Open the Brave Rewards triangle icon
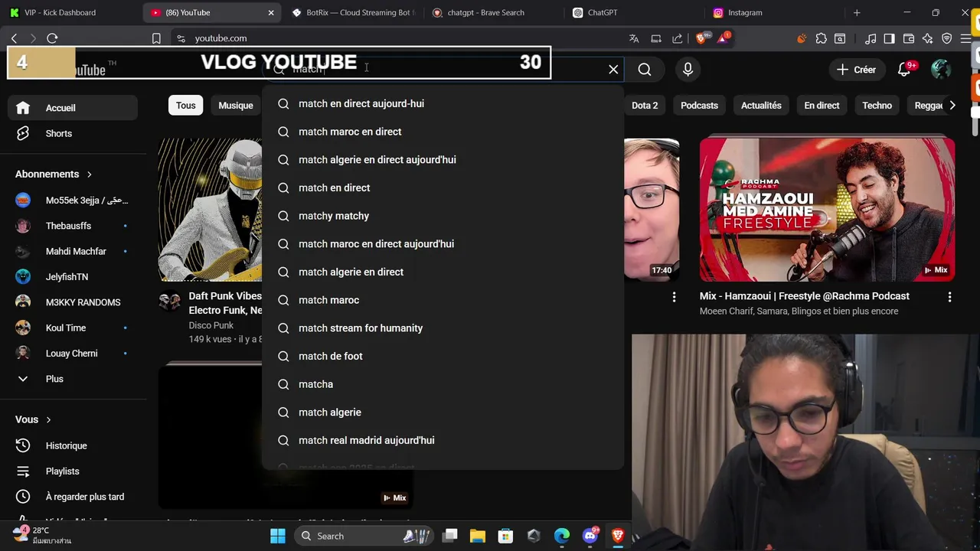 point(723,38)
